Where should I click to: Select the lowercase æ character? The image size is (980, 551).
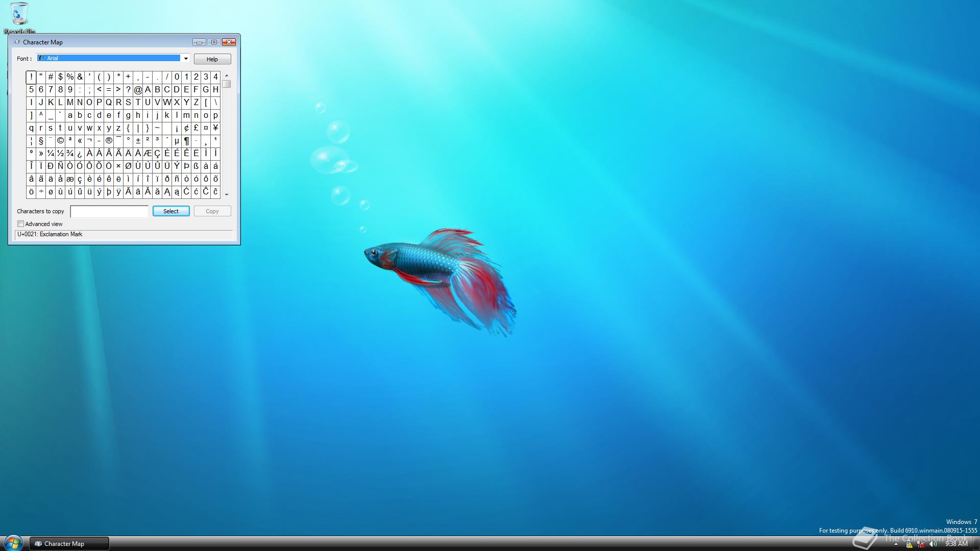point(70,179)
